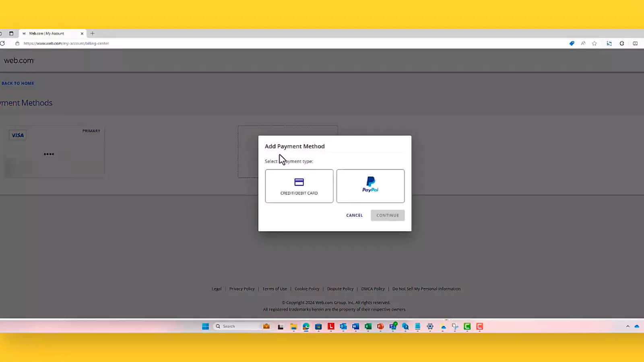Open the Legal footer link
Screen dimensions: 644x362
click(217, 289)
